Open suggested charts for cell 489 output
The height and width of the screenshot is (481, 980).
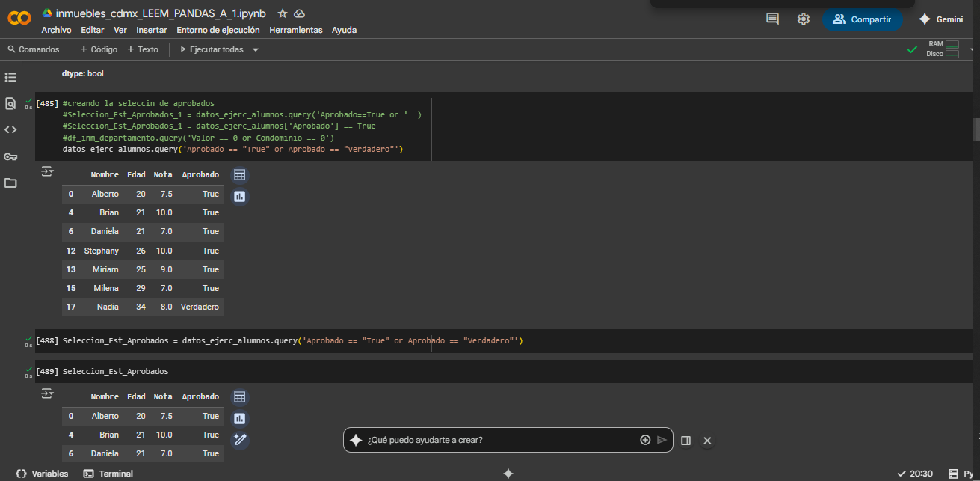point(239,419)
